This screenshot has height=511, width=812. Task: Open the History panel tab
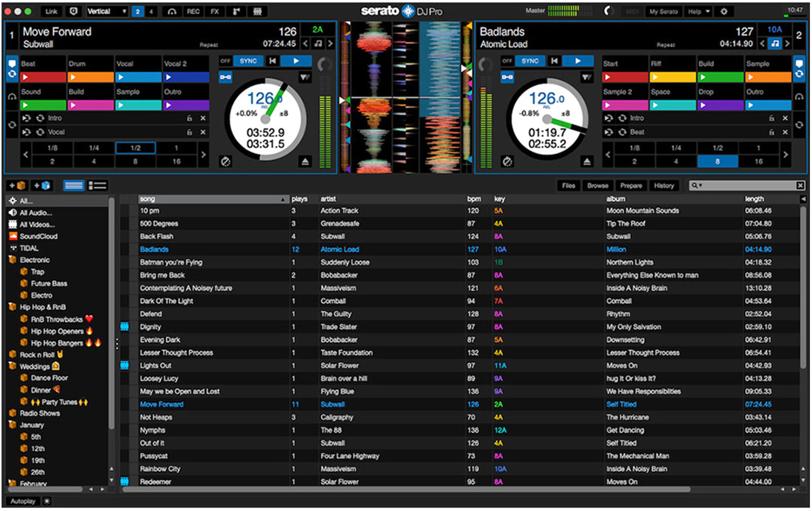point(664,186)
